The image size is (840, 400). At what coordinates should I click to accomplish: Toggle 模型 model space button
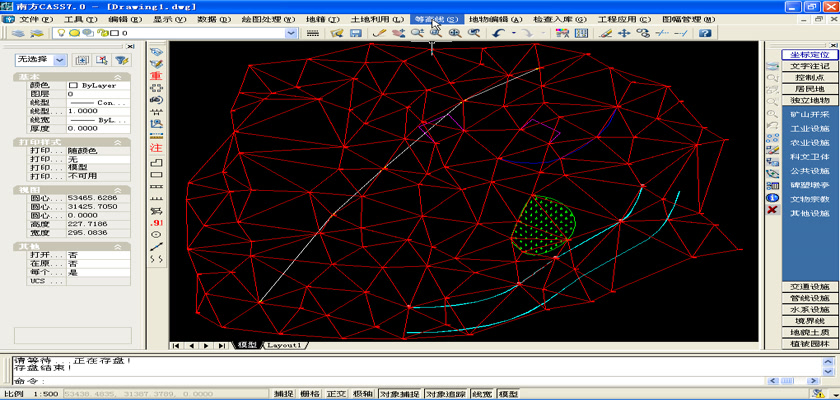tap(508, 394)
